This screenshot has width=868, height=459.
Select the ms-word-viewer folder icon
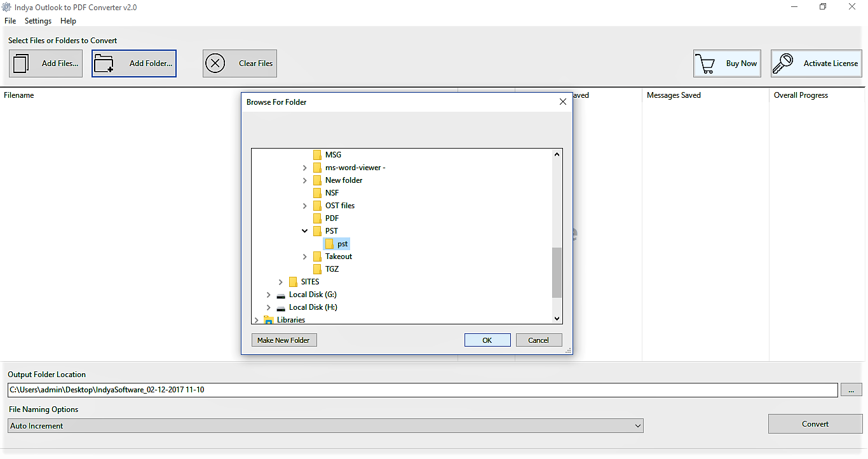tap(317, 168)
